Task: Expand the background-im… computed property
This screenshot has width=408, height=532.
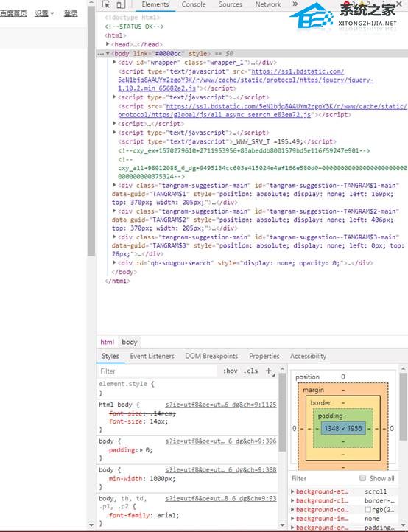Action: 292,519
